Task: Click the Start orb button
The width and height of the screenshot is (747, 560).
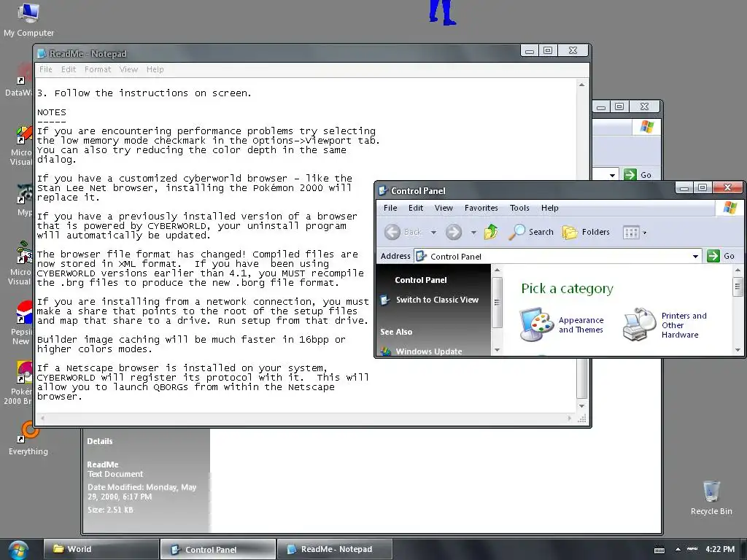Action: pos(18,550)
